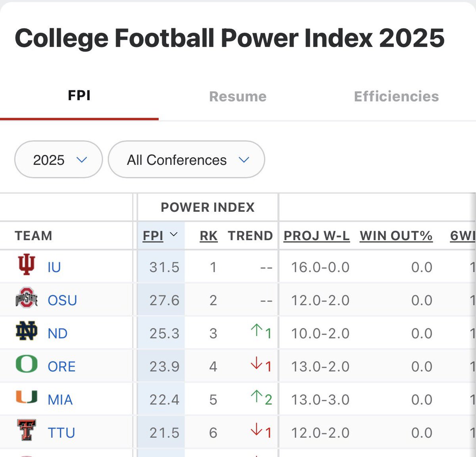The image size is (476, 457).
Task: Switch to the Resume tab
Action: 238,96
